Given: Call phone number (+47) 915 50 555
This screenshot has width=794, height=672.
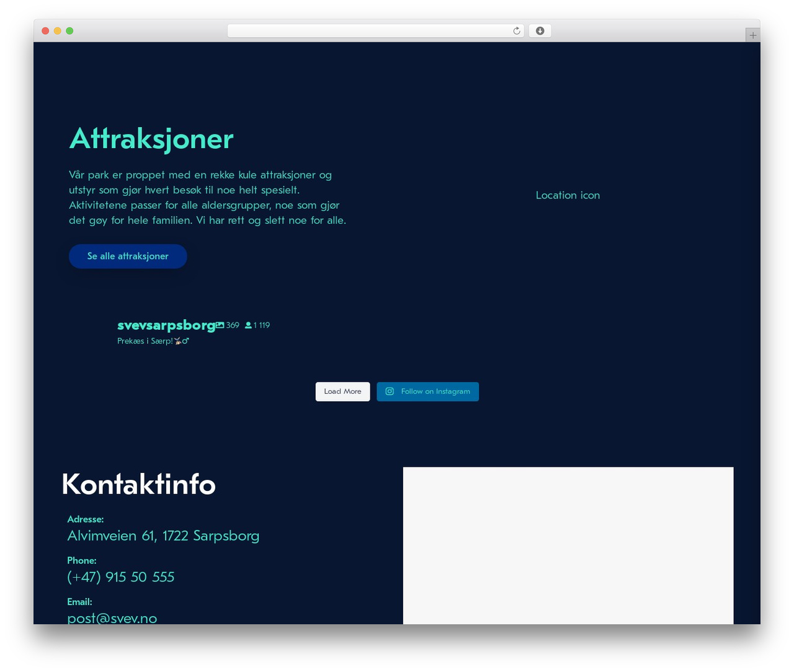Looking at the screenshot, I should tap(121, 577).
